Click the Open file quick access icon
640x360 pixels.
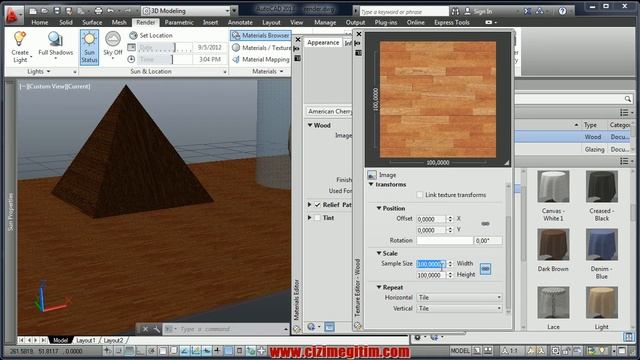(x=44, y=11)
